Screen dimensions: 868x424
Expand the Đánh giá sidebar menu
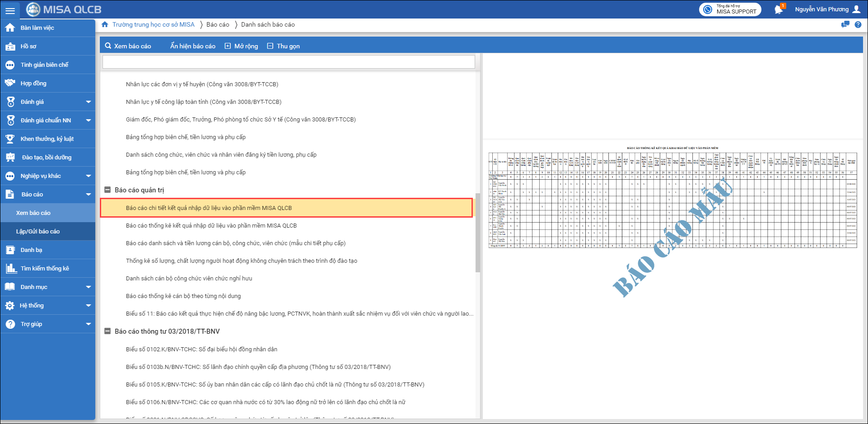click(88, 102)
